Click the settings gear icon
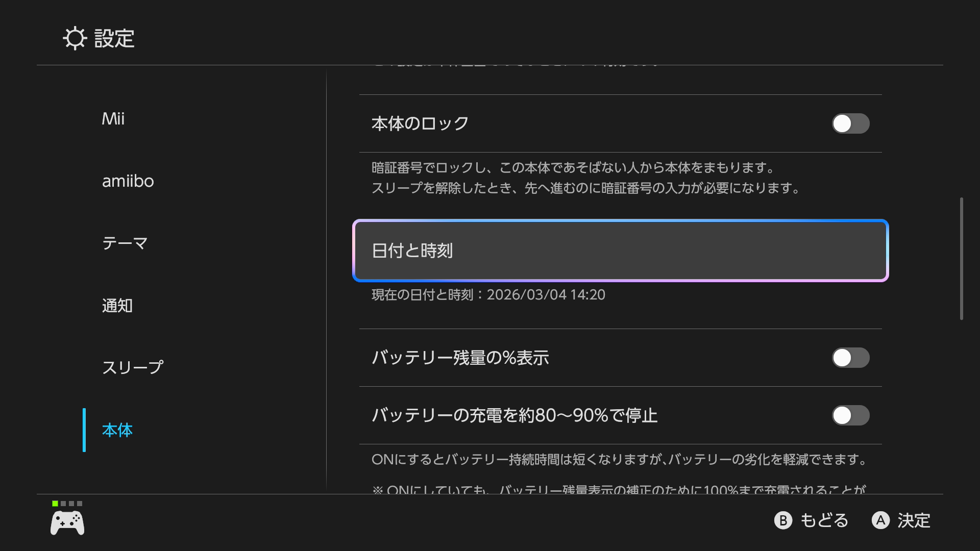 75,38
